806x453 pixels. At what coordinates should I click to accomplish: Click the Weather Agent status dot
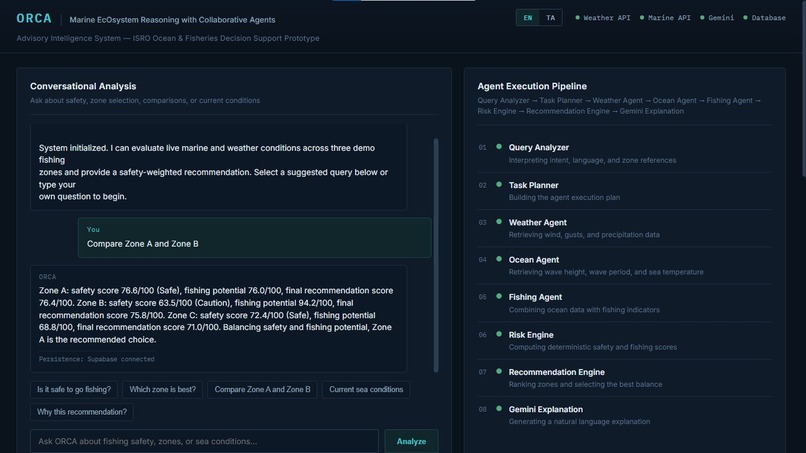tap(499, 222)
